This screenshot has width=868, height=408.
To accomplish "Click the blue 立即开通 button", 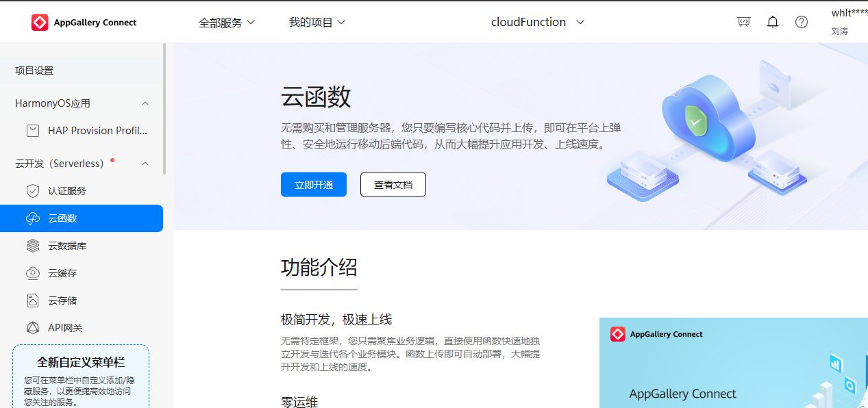I will pos(314,185).
